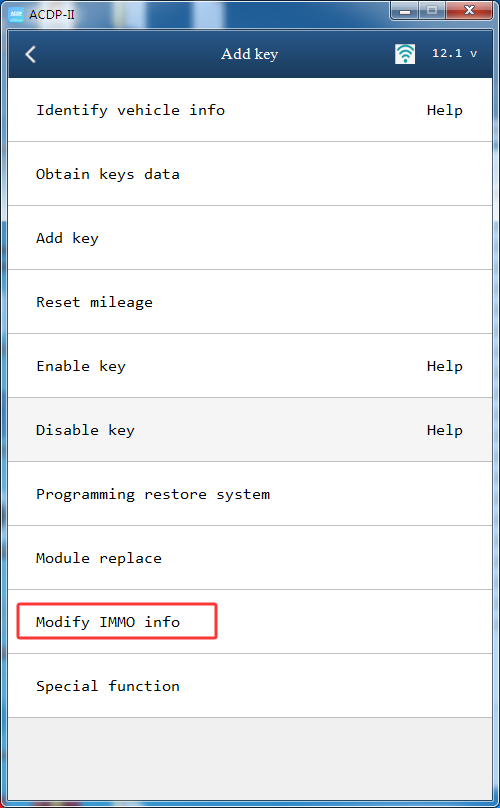
Task: Click the ACDP-II app icon in title bar
Action: click(16, 14)
